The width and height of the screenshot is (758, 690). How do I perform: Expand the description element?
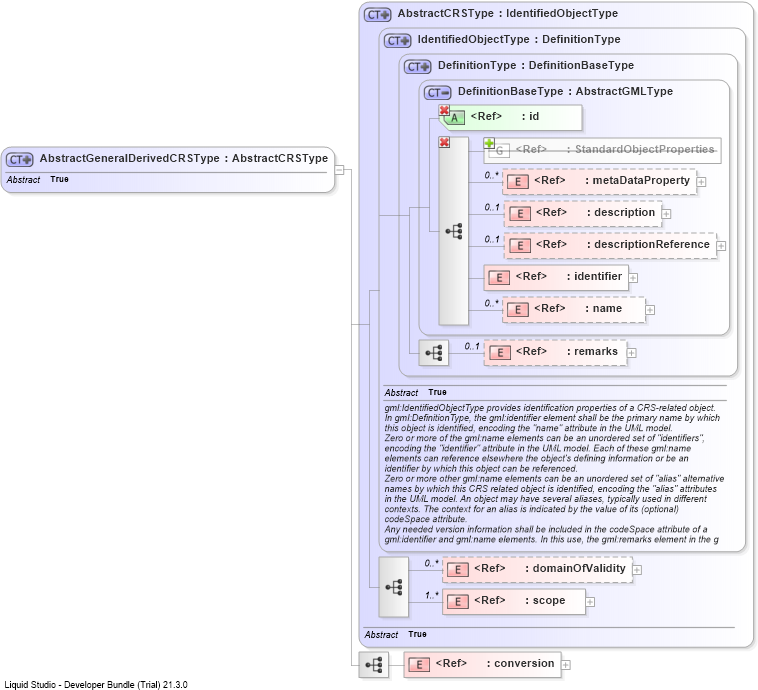(x=666, y=214)
